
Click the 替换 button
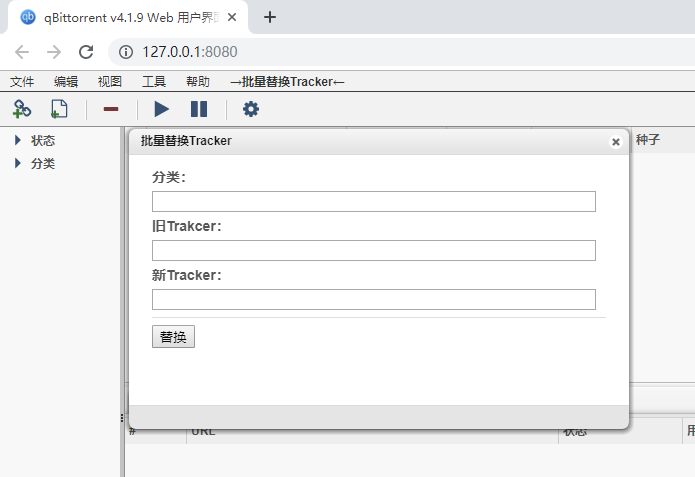pos(173,337)
